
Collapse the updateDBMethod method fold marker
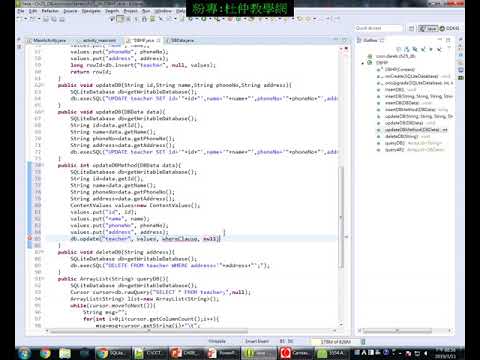point(43,165)
